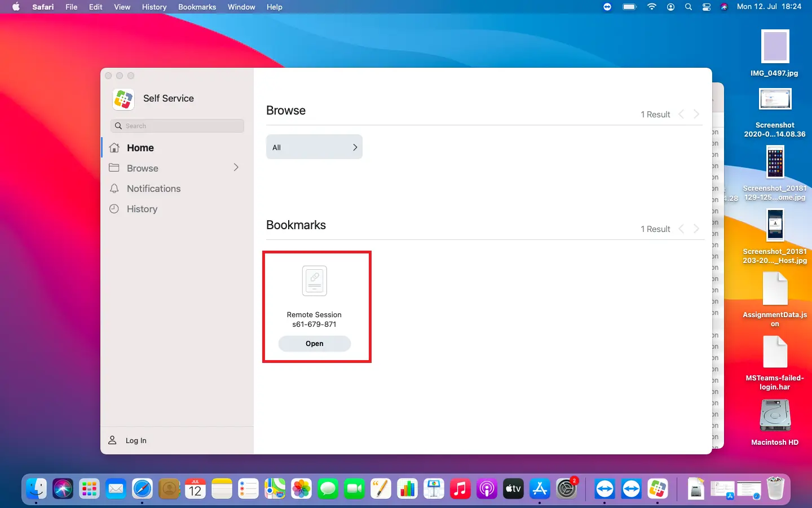The width and height of the screenshot is (812, 508).
Task: Open Pages from the Dock
Action: coord(381,488)
